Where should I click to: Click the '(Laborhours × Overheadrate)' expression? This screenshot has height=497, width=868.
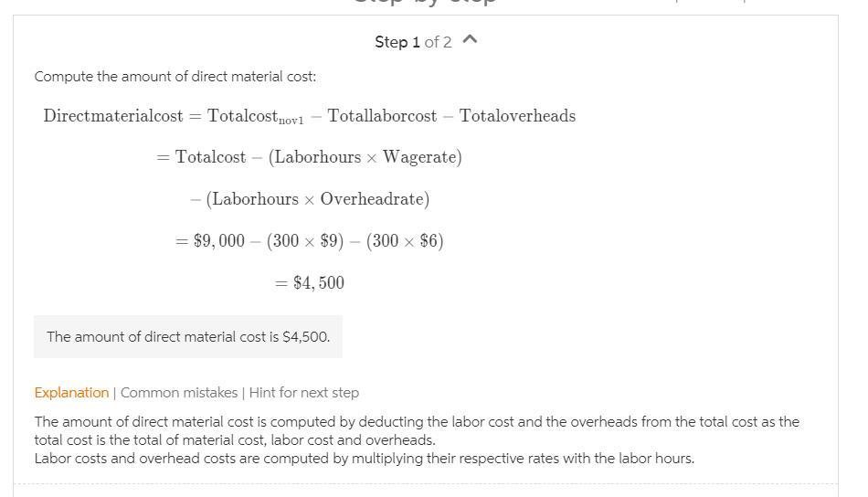tap(317, 199)
